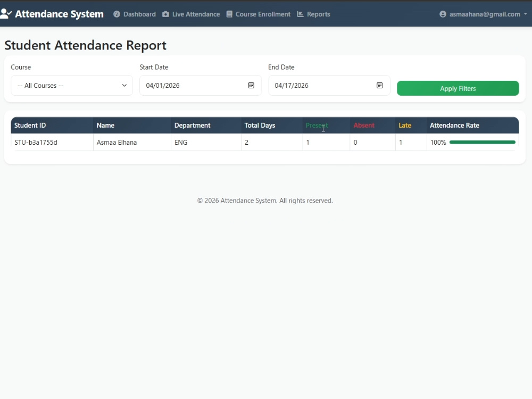Open the Reports menu item

pos(313,14)
